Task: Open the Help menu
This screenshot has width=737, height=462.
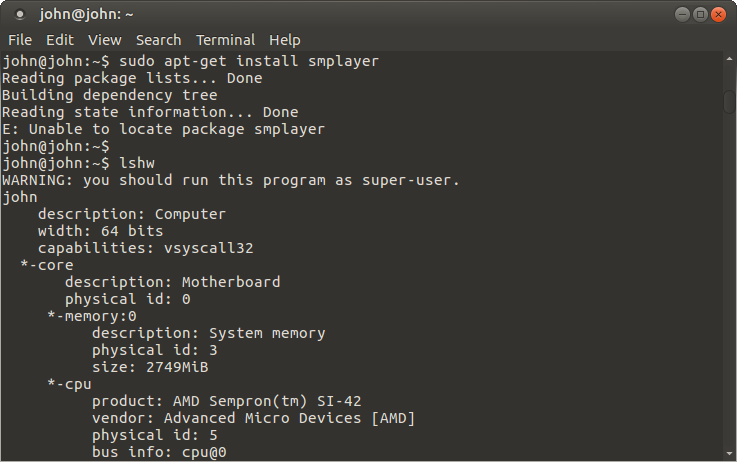Action: pos(284,40)
